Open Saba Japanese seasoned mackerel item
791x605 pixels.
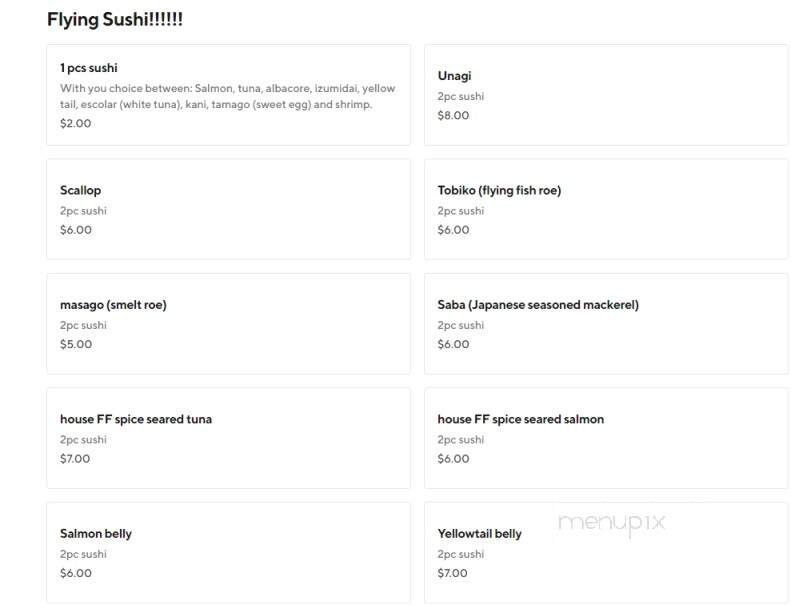point(537,305)
